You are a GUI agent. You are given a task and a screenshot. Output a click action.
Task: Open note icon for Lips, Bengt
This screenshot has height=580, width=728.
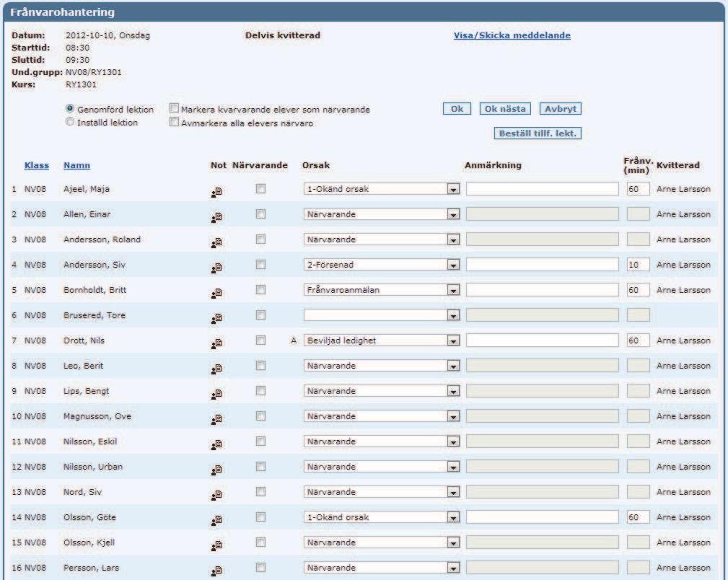(x=216, y=394)
